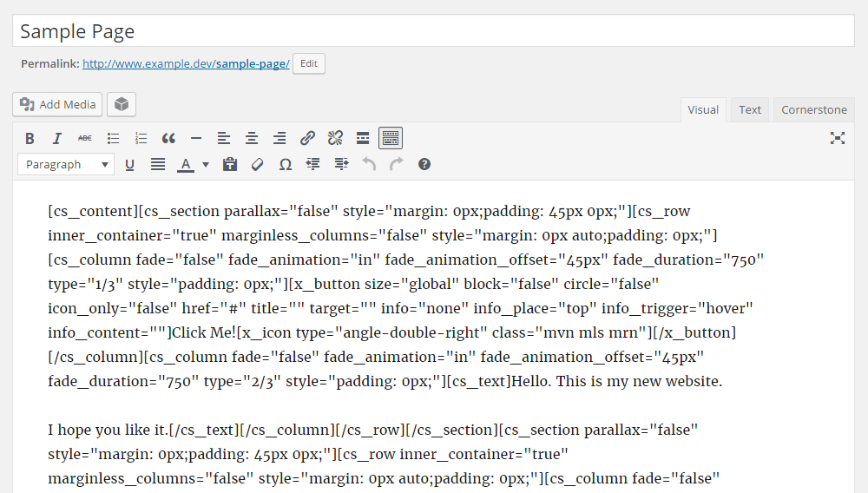Switch to the Visual editor tab

(703, 109)
